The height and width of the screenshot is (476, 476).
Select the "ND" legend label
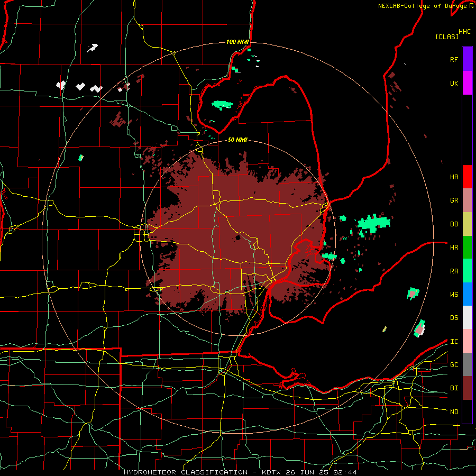click(x=454, y=412)
